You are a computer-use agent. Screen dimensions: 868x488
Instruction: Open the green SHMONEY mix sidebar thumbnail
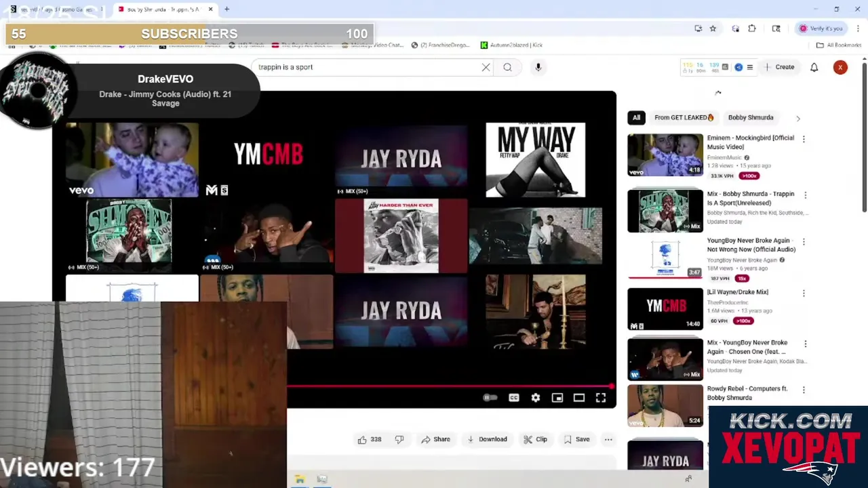click(665, 211)
